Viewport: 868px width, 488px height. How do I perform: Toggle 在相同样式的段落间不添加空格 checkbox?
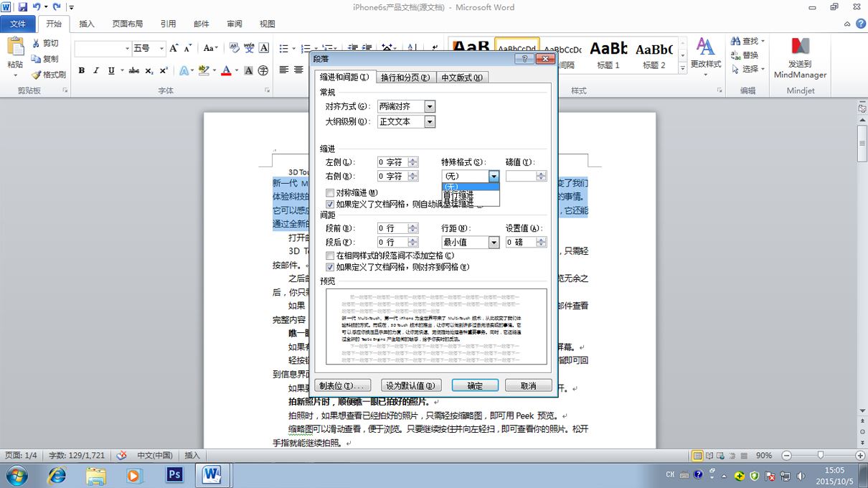(x=330, y=255)
